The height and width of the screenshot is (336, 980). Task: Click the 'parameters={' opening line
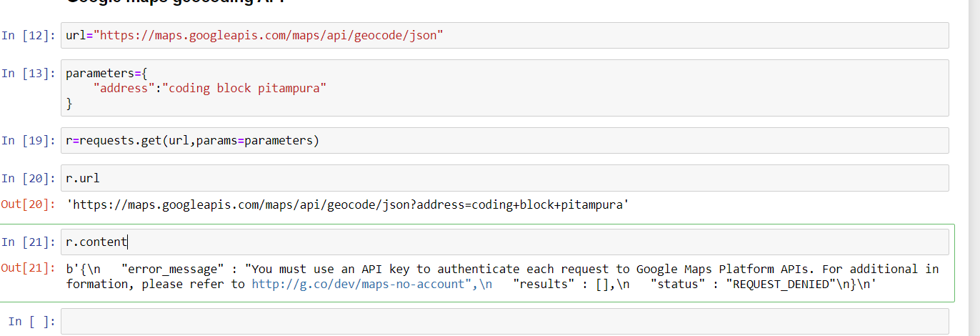point(106,73)
